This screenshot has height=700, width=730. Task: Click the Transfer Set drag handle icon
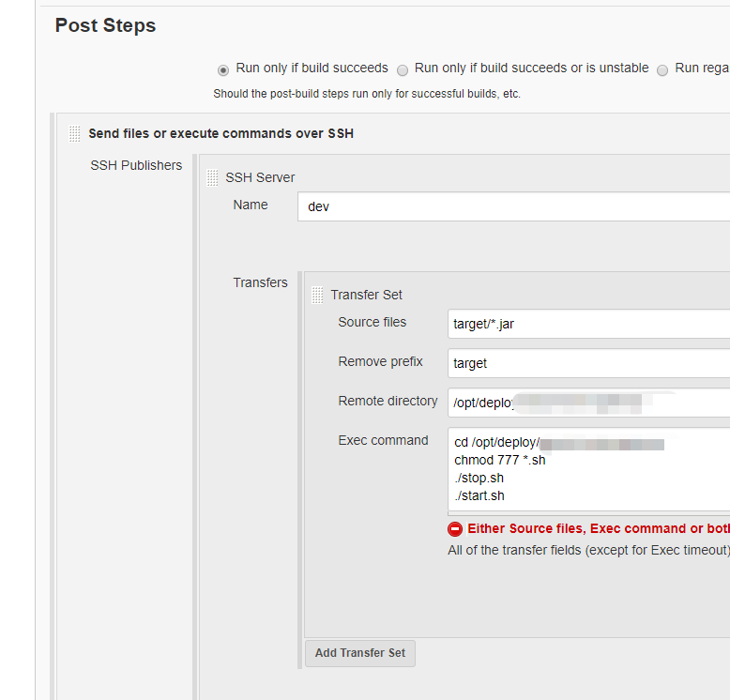[317, 295]
